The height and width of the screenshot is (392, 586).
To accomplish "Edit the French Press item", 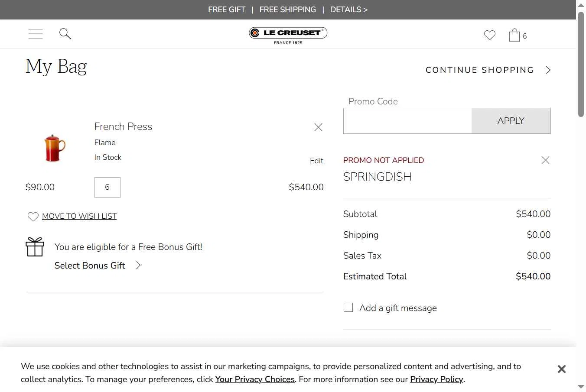I will pyautogui.click(x=316, y=161).
